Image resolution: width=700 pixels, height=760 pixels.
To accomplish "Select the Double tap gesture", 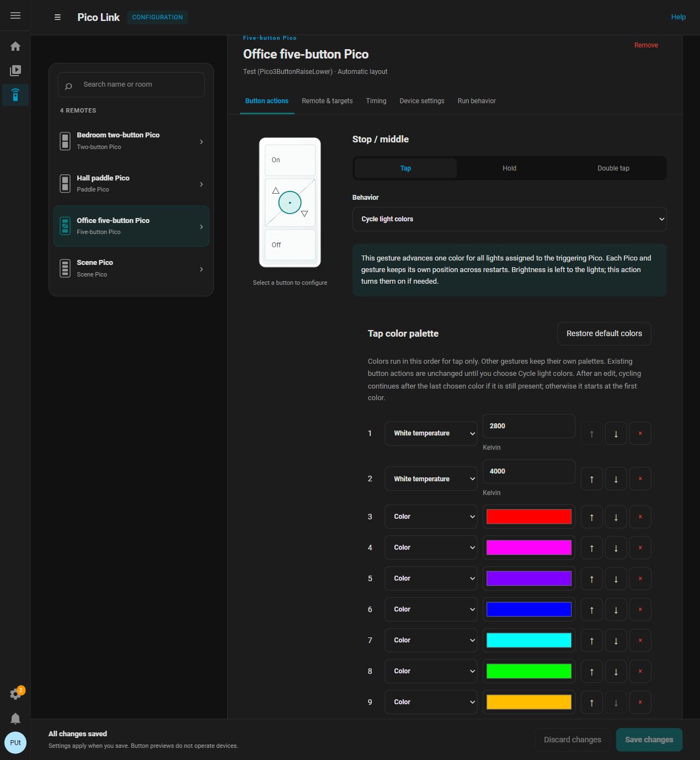I will (x=613, y=168).
